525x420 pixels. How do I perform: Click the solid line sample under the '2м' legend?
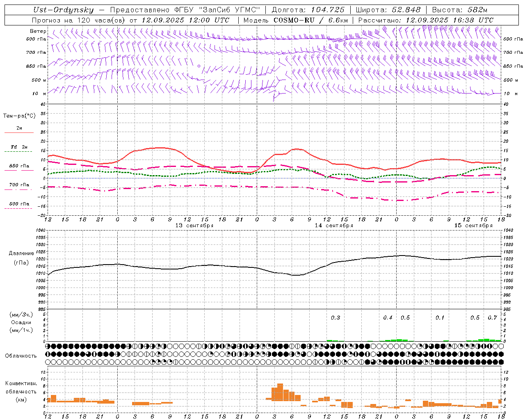(x=19, y=133)
